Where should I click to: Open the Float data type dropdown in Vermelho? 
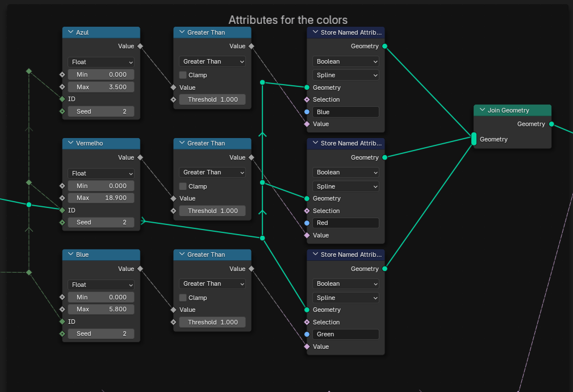pyautogui.click(x=101, y=173)
